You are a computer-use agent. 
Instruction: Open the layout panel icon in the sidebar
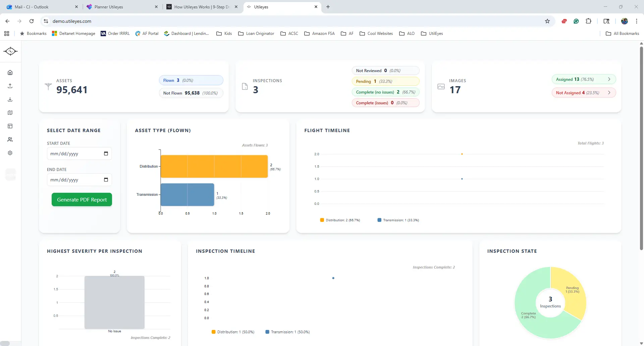tap(10, 126)
